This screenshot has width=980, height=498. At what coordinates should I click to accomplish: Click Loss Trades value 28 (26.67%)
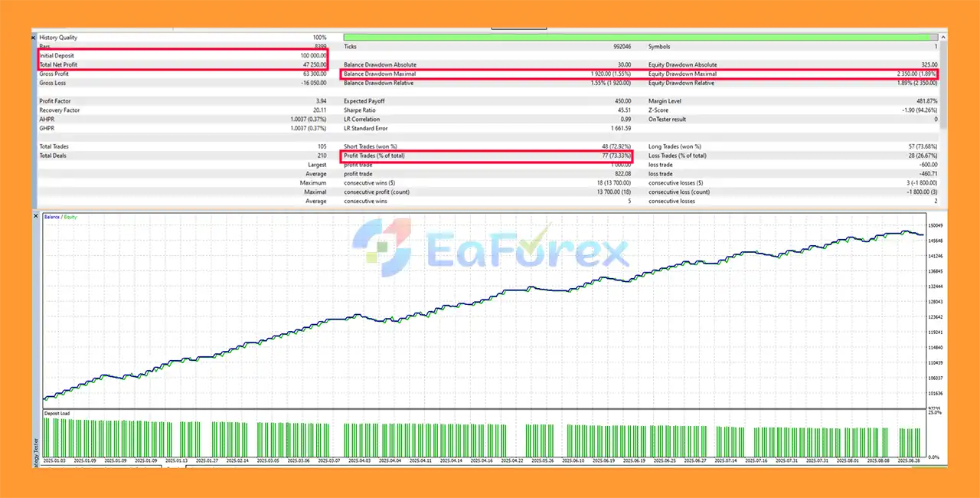[923, 156]
